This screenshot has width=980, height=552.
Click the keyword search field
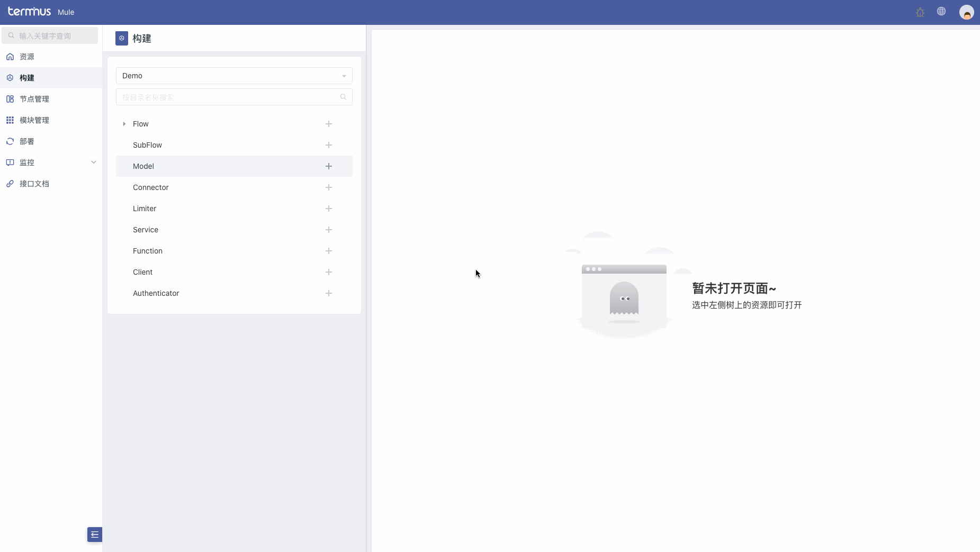[x=50, y=35]
